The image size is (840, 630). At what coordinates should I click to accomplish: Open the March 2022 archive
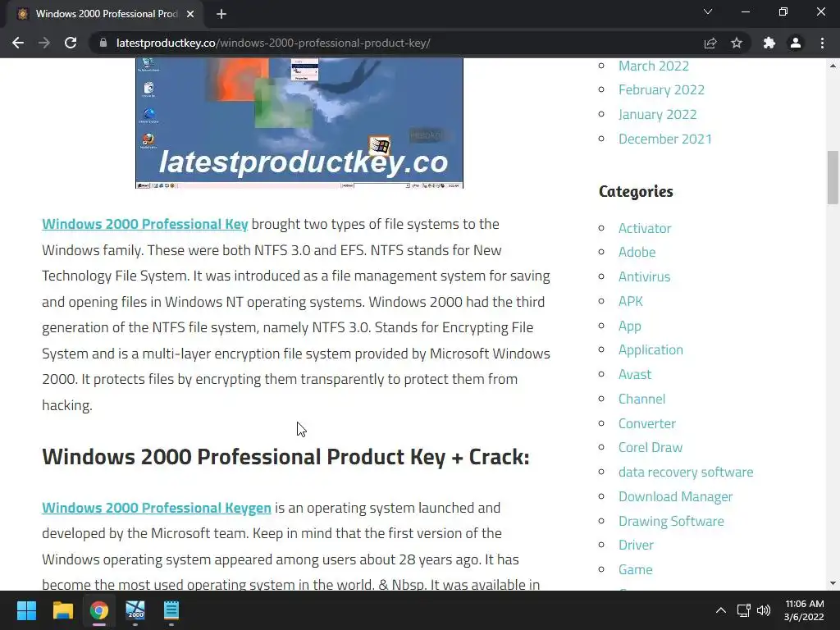click(654, 66)
